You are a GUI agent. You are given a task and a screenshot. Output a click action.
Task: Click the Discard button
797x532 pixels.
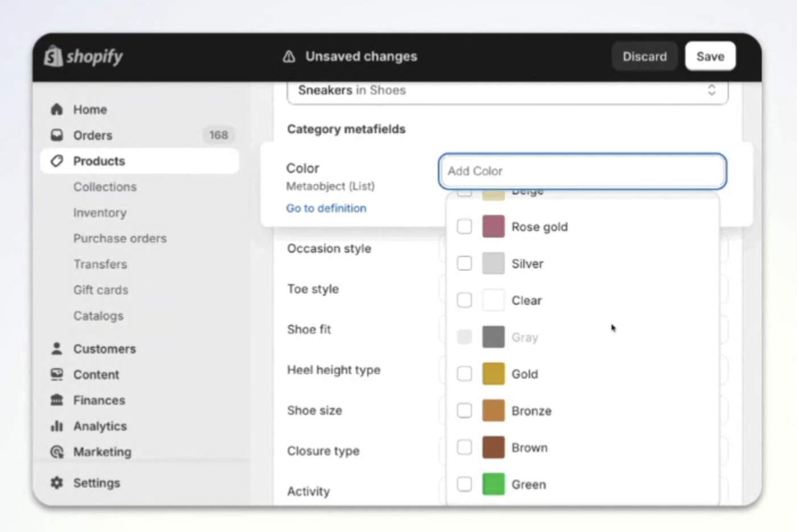click(x=645, y=56)
